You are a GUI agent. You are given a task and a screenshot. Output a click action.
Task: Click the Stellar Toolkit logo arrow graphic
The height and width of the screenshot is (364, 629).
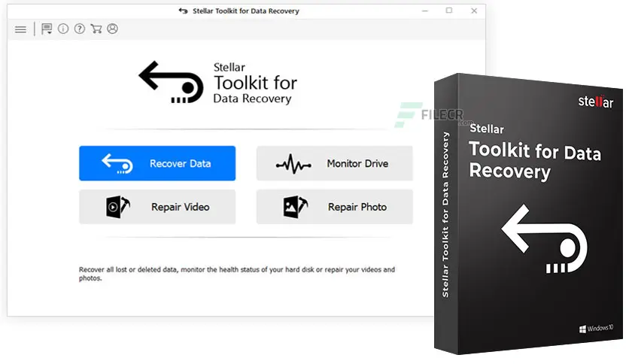172,82
